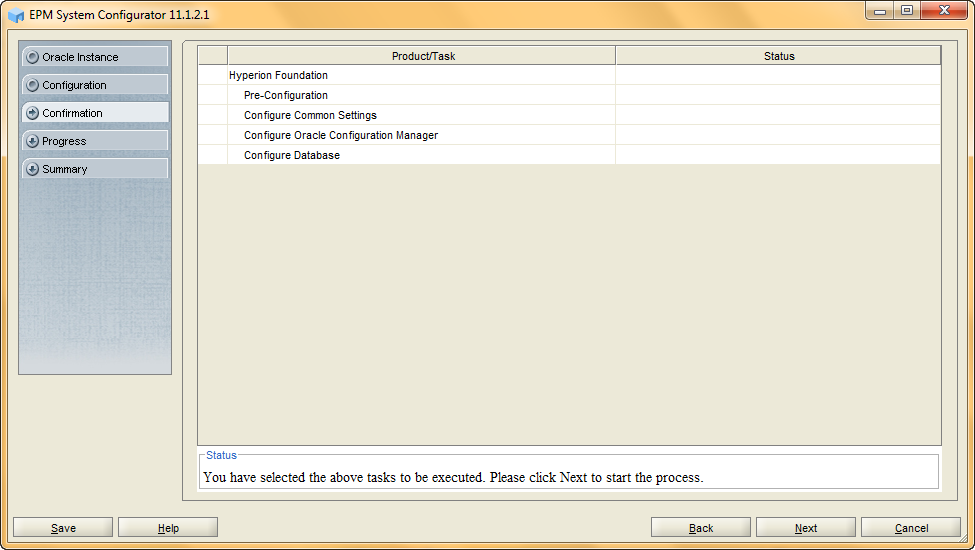
Task: Select the Progress step label
Action: point(64,141)
